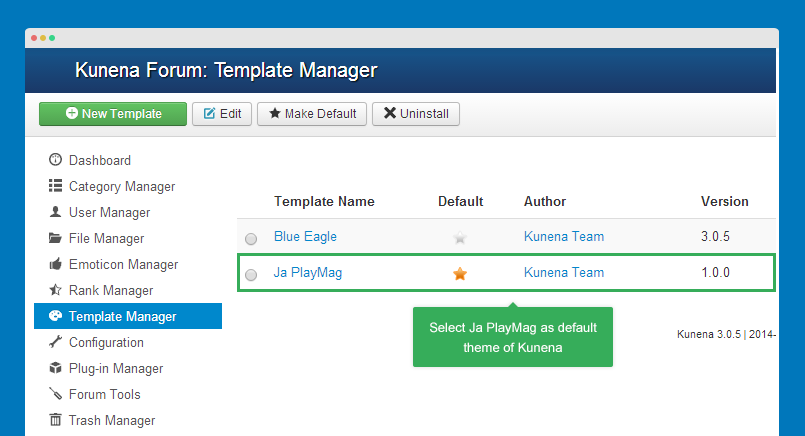Click the red window close dot
Screen dimensions: 805x436
(x=34, y=38)
